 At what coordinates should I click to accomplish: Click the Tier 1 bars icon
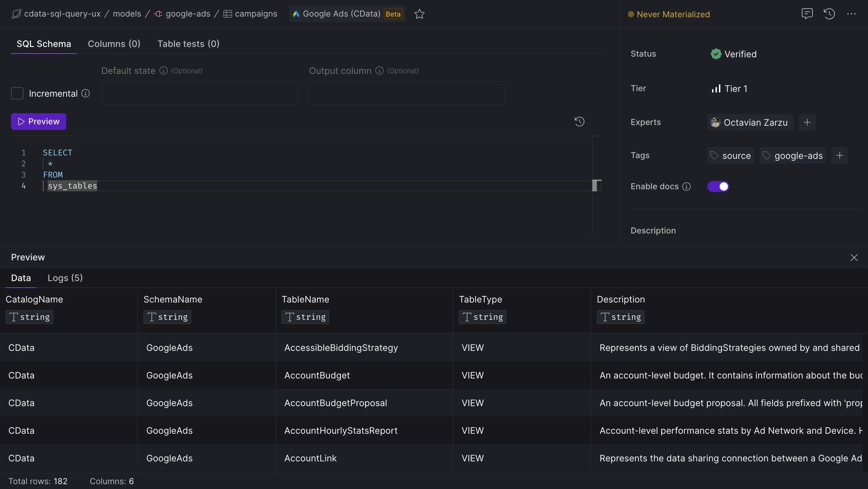pyautogui.click(x=716, y=89)
